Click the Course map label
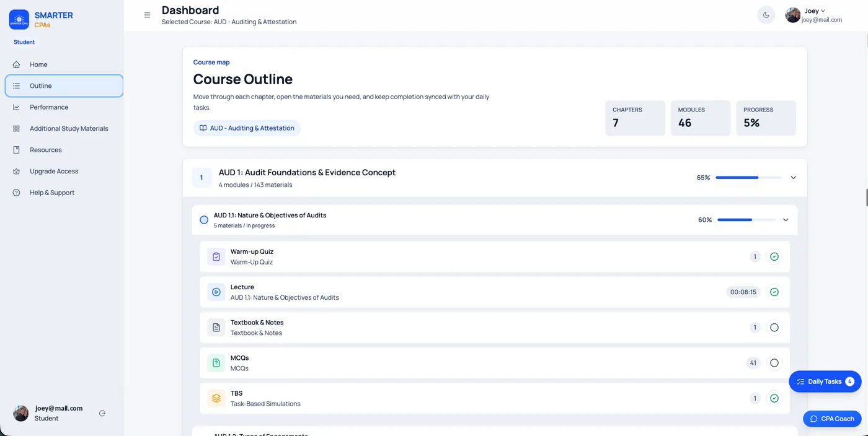The width and height of the screenshot is (868, 436). point(211,62)
